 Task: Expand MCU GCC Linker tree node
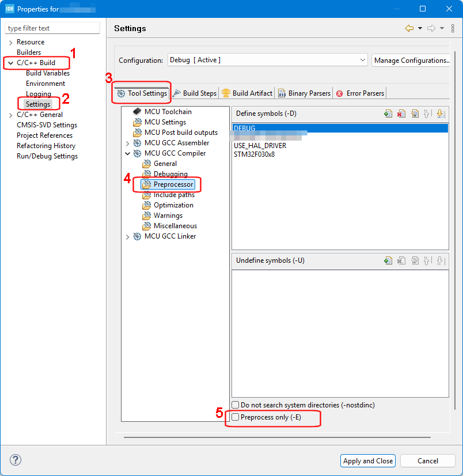(x=127, y=236)
